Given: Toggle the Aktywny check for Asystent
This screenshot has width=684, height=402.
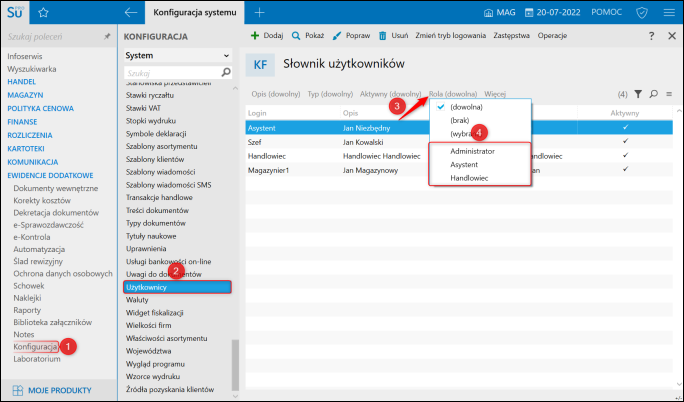Looking at the screenshot, I should point(625,127).
